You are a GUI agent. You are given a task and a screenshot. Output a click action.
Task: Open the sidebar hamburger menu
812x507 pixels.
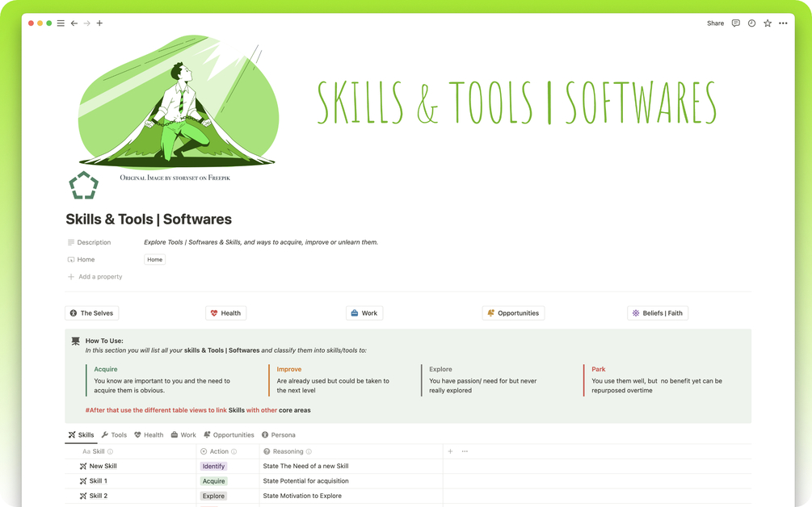61,23
